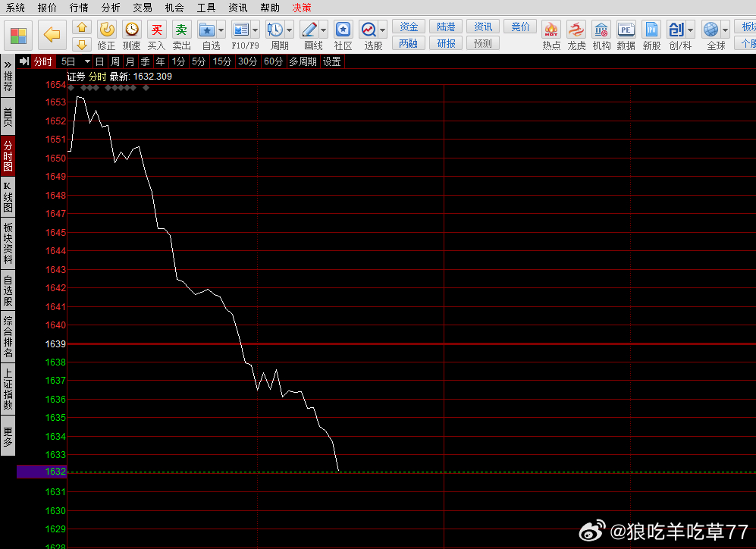Open the 自选 favorites folder icon

(207, 30)
